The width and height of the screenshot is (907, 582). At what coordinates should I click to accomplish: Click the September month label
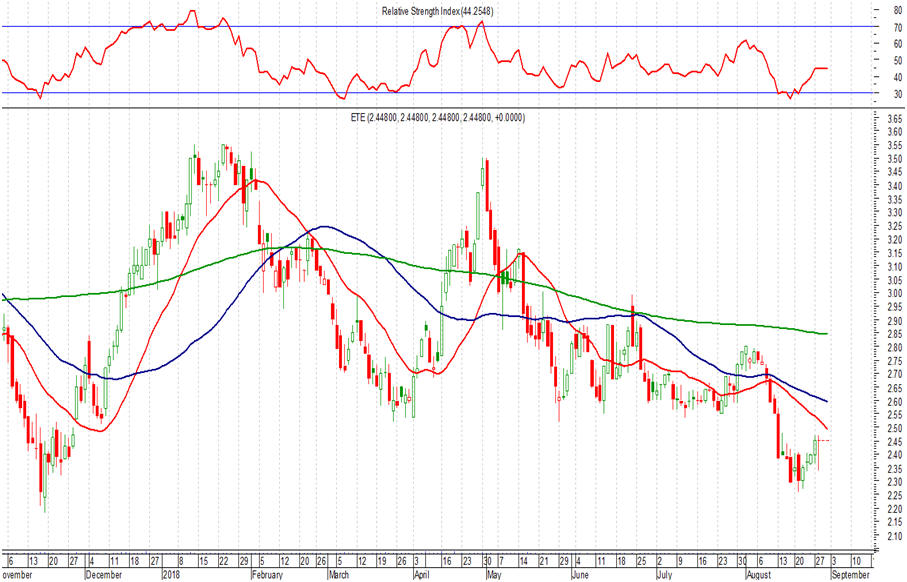click(850, 575)
